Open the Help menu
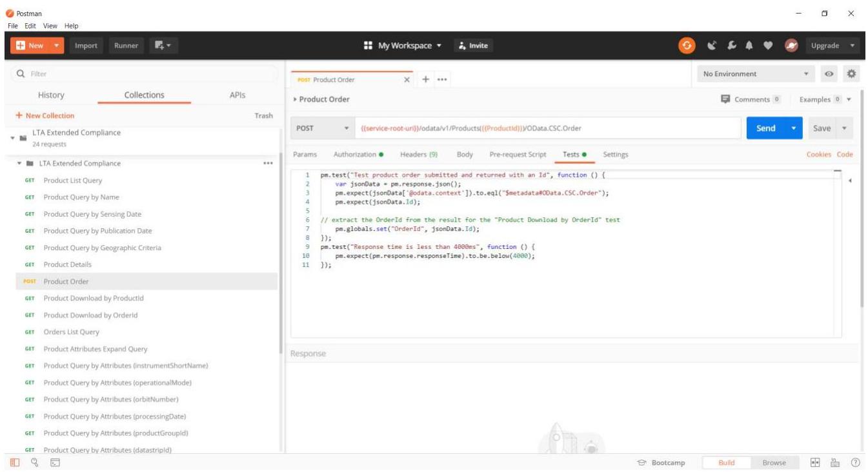Screen dimensions: 868x472 tap(71, 26)
